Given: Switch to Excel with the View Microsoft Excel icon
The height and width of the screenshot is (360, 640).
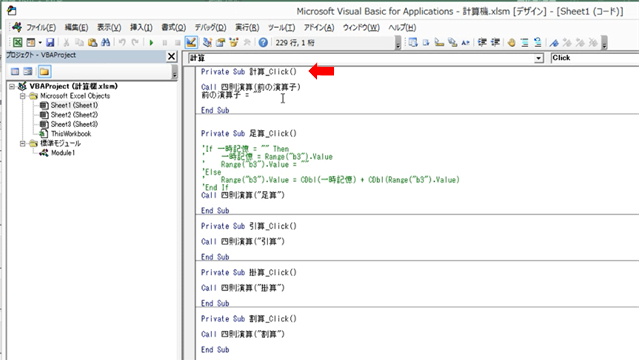Looking at the screenshot, I should click(18, 42).
